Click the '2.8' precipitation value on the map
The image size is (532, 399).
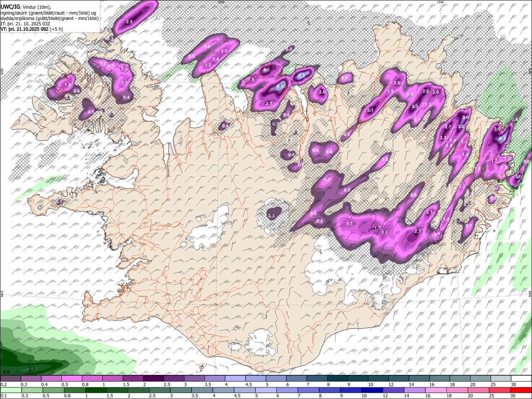(x=425, y=91)
